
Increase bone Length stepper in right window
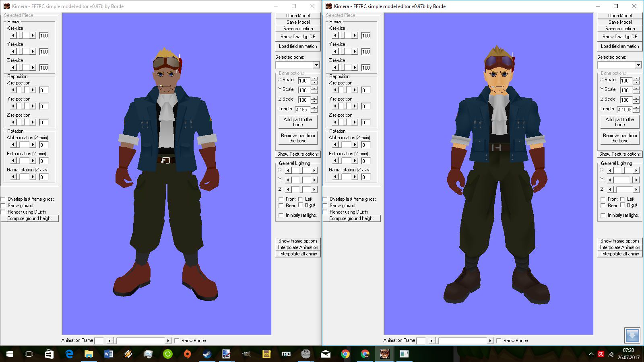click(x=636, y=108)
